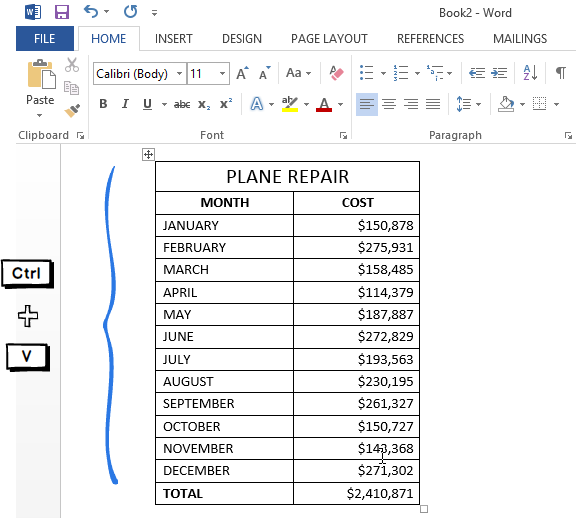
Task: Open the Change Case Aa menu
Action: 298,73
